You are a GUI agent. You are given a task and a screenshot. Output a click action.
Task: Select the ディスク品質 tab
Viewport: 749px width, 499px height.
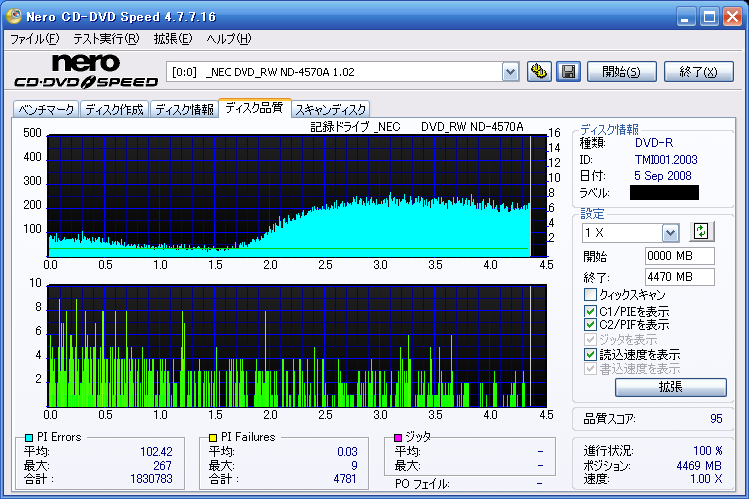254,108
